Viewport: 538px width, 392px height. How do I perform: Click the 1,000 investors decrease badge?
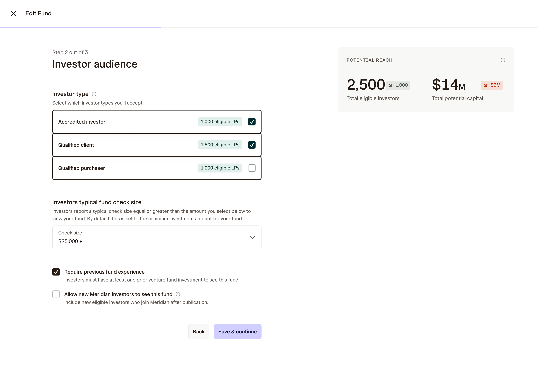tap(398, 85)
